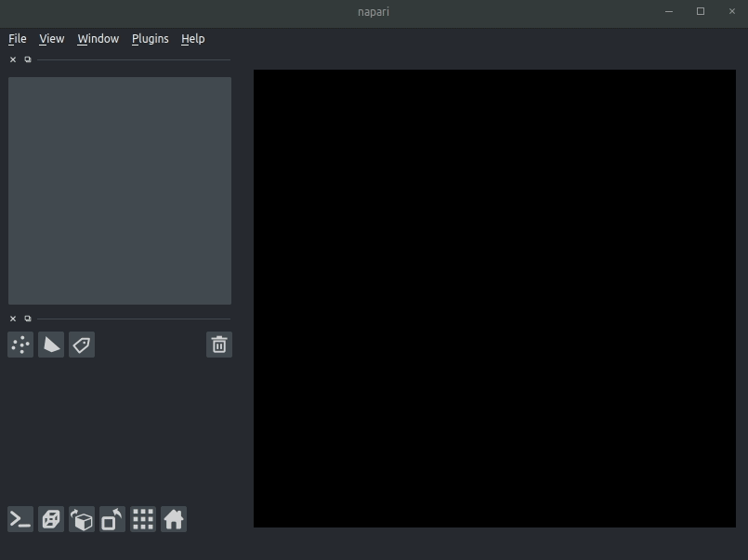Add a new Points layer

click(20, 345)
